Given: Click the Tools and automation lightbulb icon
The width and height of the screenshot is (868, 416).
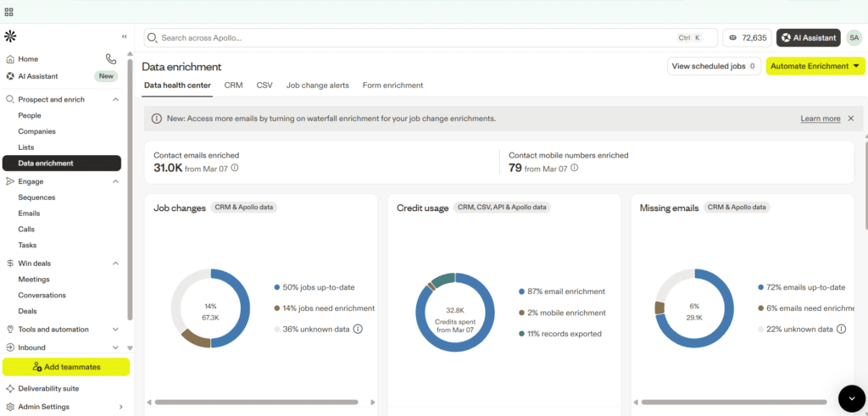Looking at the screenshot, I should click(x=10, y=329).
